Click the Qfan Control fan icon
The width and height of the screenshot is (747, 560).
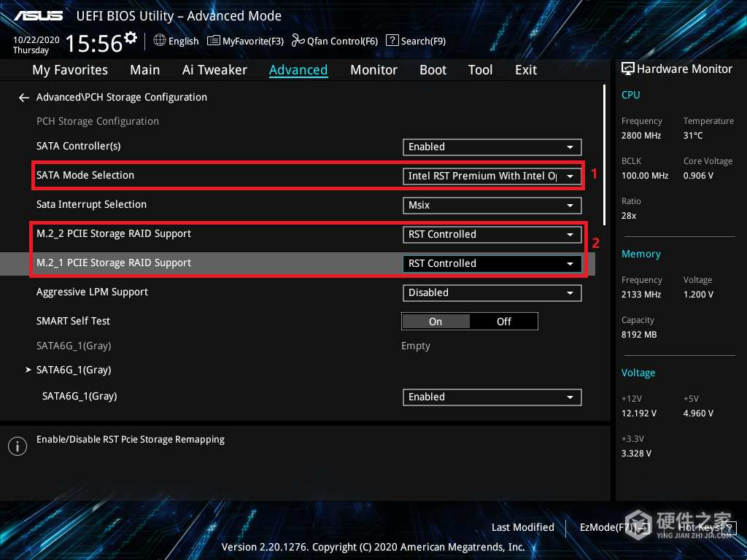click(298, 41)
